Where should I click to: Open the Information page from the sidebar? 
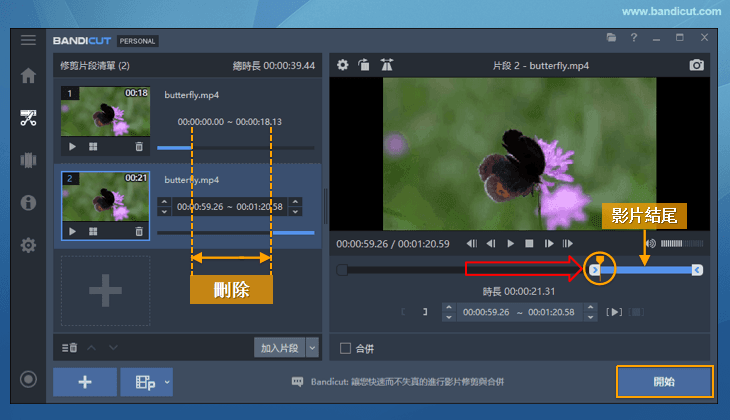(x=28, y=202)
